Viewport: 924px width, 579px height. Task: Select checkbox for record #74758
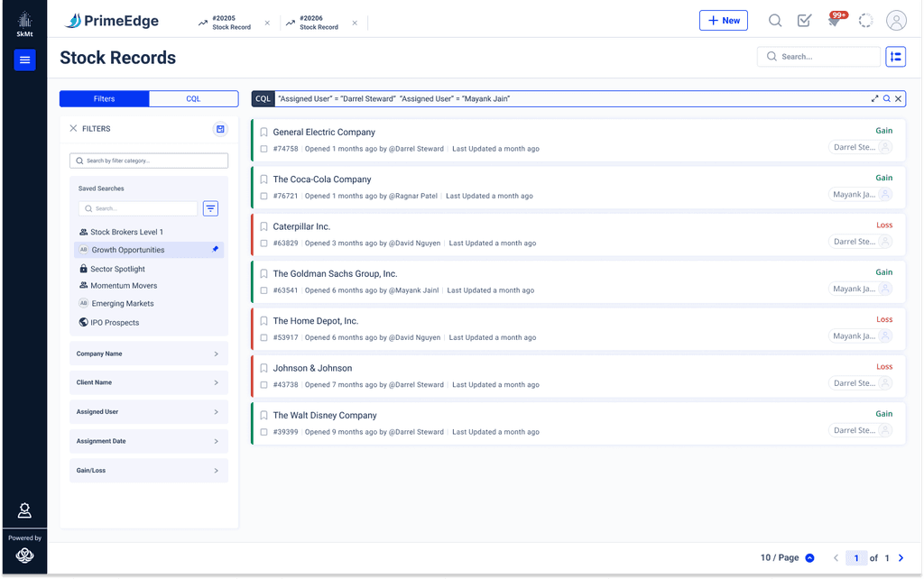click(x=264, y=149)
